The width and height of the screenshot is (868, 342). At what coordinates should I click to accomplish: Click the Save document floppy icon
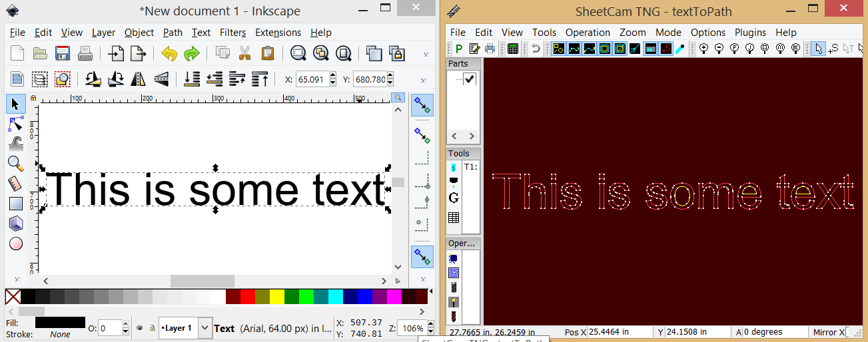[63, 53]
